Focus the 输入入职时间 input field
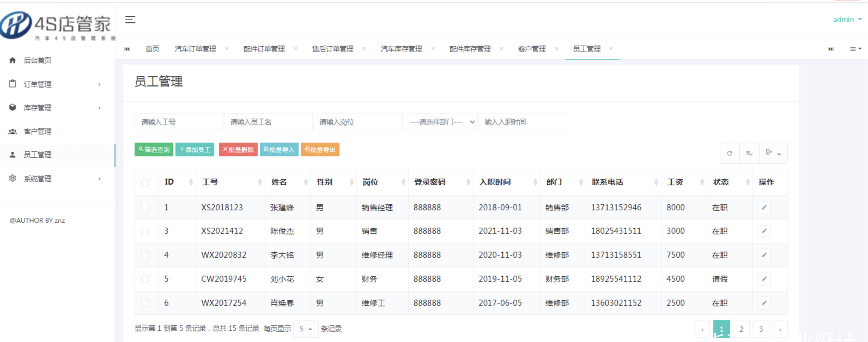This screenshot has height=342, width=868. point(522,122)
